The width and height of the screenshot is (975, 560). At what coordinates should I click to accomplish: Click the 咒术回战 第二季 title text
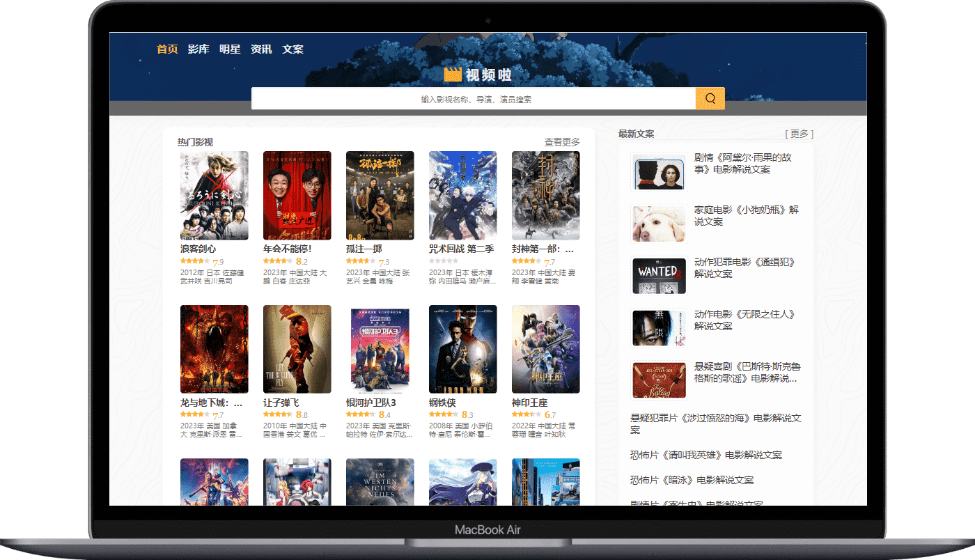coord(461,249)
